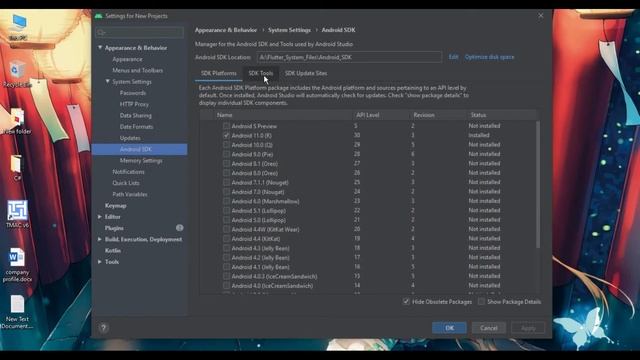Click Android 4.0.3 (IceCreamSandwich) row name

(x=274, y=276)
